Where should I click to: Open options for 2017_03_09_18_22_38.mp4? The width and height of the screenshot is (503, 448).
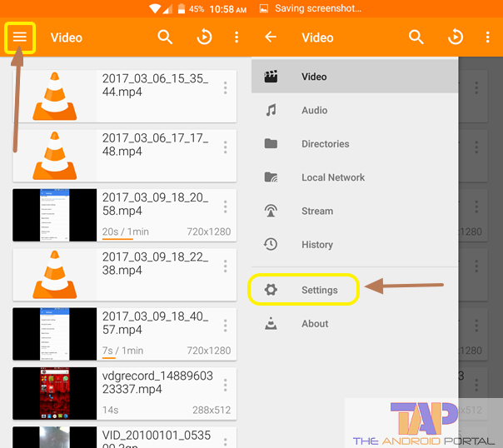(x=225, y=266)
